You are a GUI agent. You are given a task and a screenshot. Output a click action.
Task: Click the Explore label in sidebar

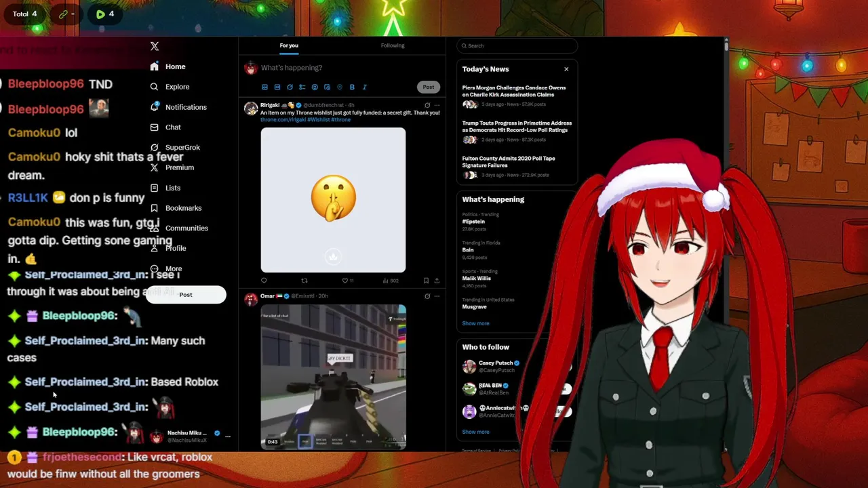(x=177, y=87)
